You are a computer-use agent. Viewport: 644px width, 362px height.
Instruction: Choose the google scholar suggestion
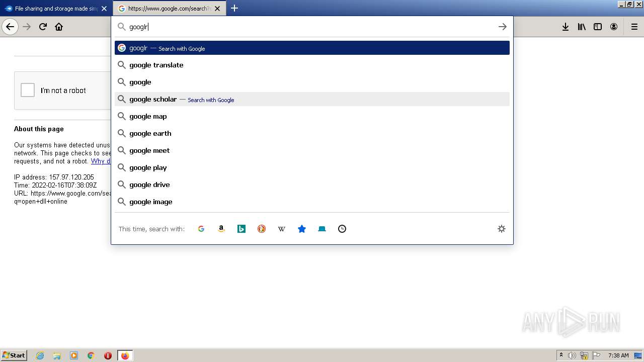(312, 99)
